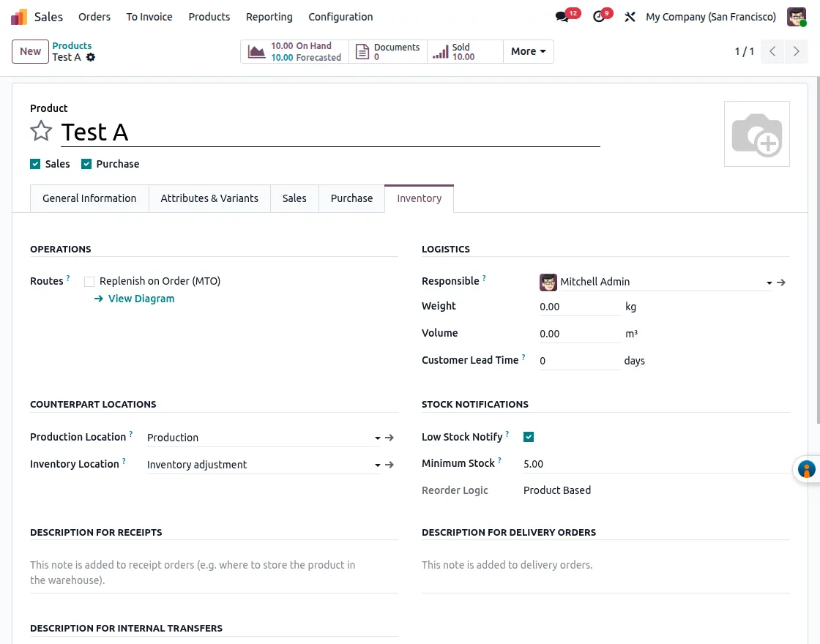Switch to the Attributes & Variants tab
Screen dimensions: 820x644
coord(209,198)
